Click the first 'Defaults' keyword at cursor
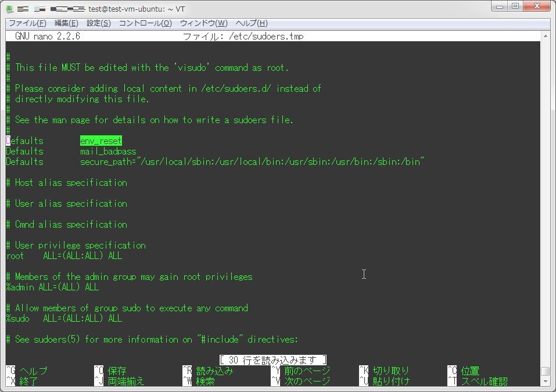 (x=25, y=141)
